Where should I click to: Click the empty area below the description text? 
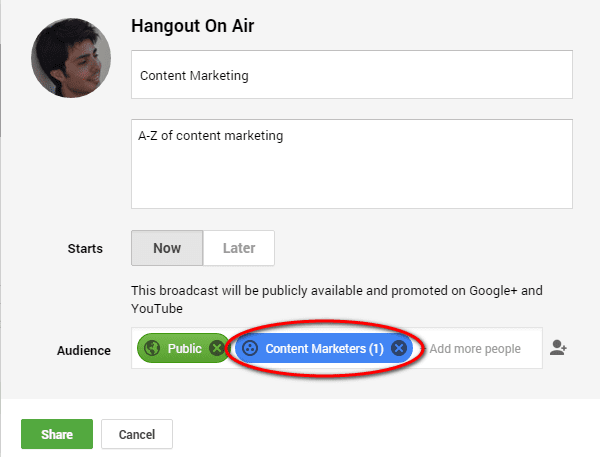click(x=351, y=180)
